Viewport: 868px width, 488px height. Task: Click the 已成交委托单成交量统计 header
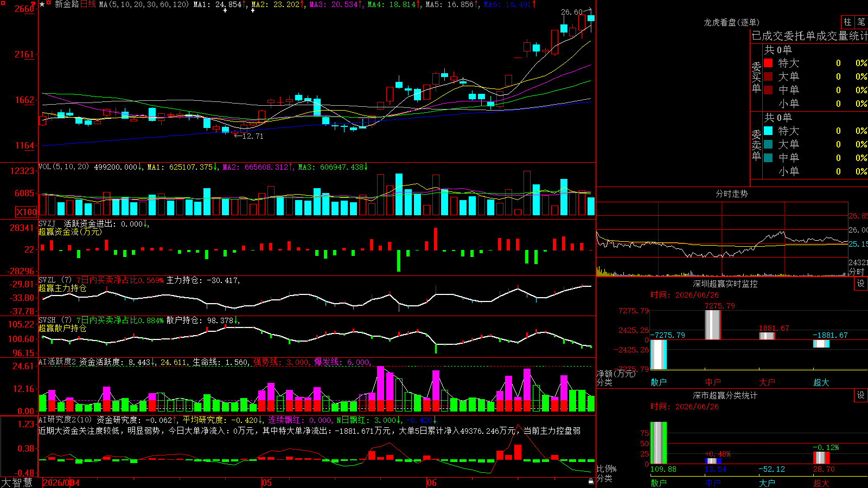(x=809, y=36)
